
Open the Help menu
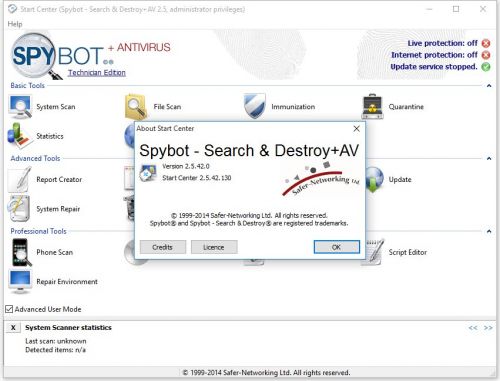[x=15, y=24]
